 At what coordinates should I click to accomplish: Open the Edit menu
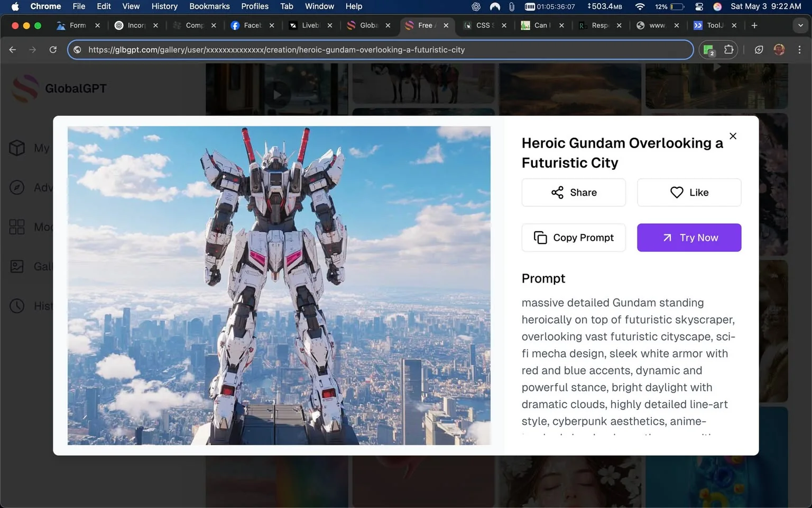click(x=104, y=6)
